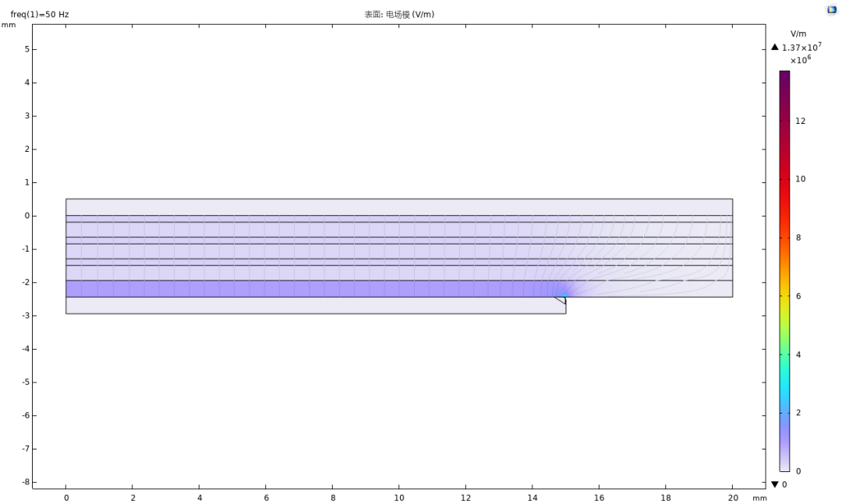Click the small triangular notch at the electrode edge
The image size is (842, 504).
pyautogui.click(x=561, y=300)
